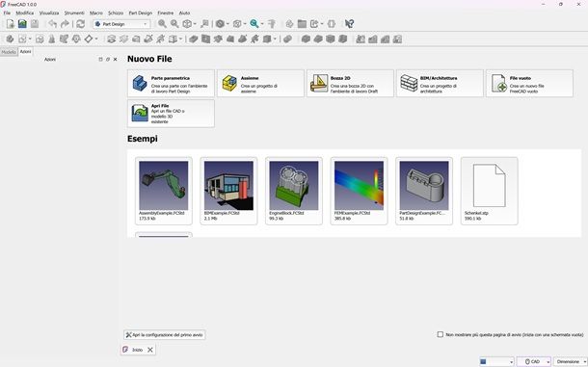Click the isometric view cube icon
The height and width of the screenshot is (367, 588).
pyautogui.click(x=187, y=24)
